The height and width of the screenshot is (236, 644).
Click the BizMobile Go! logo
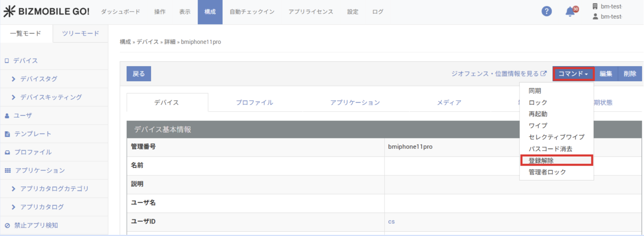(x=46, y=12)
